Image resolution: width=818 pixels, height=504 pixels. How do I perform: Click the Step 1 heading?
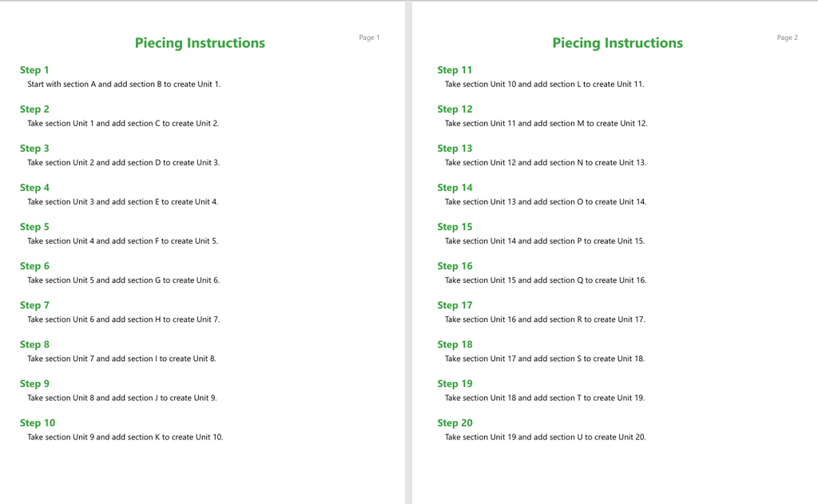tap(34, 70)
